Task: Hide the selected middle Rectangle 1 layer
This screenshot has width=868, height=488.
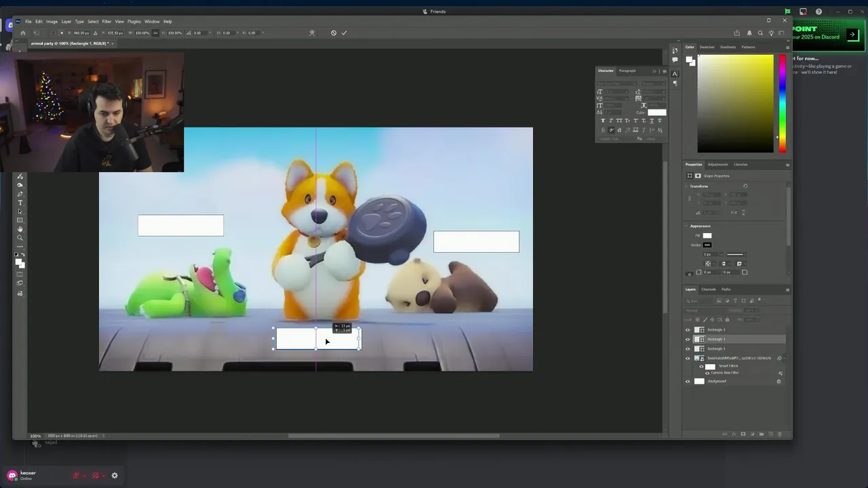Action: [688, 340]
